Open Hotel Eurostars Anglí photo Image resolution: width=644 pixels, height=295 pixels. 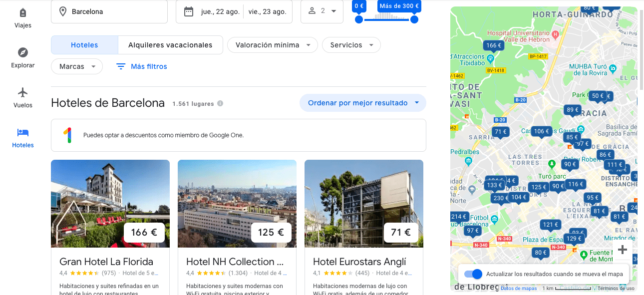pos(364,204)
